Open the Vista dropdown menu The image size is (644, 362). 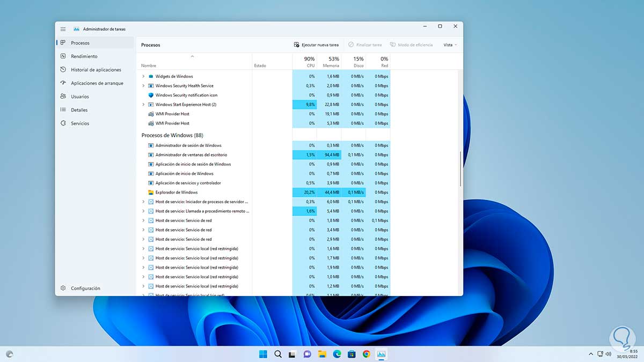[450, 45]
